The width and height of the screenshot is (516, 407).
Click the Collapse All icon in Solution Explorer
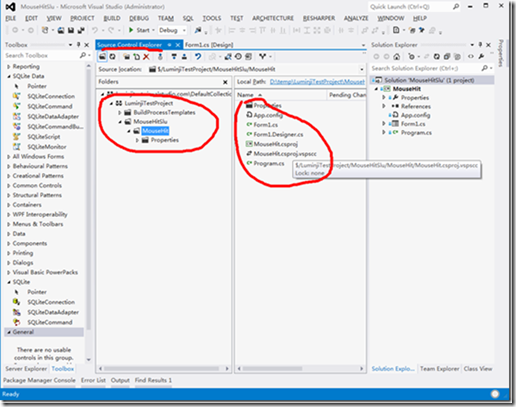[x=447, y=57]
